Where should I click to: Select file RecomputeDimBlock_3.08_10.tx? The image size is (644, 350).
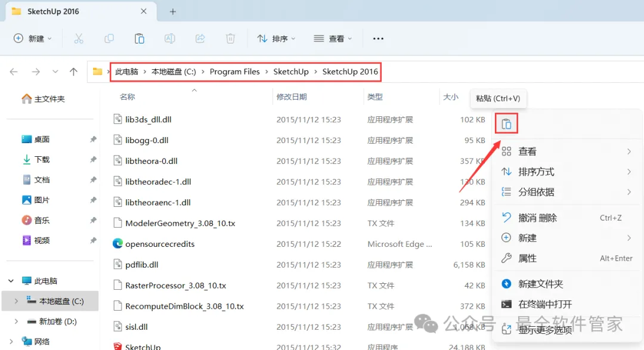(x=184, y=306)
